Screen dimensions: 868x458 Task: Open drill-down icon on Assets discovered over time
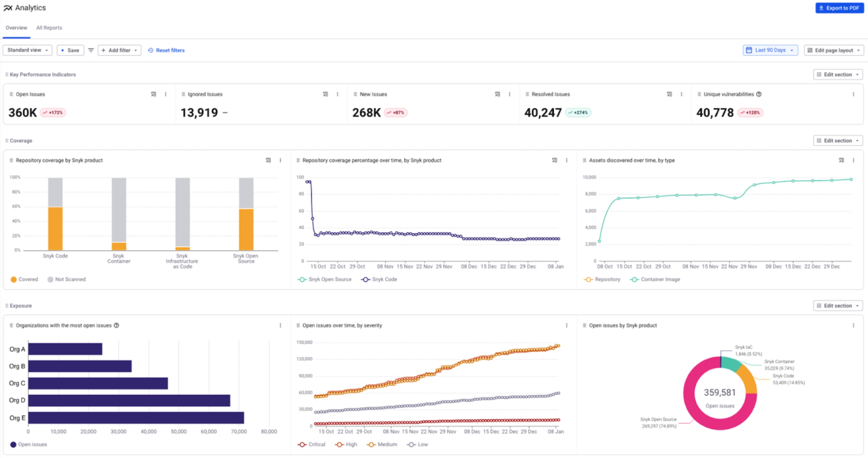pos(841,160)
